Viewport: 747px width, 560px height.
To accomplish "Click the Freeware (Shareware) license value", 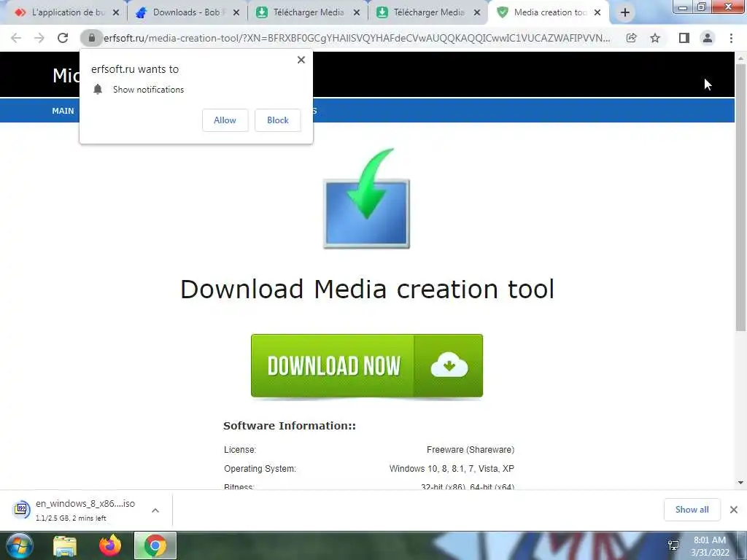I will point(471,449).
